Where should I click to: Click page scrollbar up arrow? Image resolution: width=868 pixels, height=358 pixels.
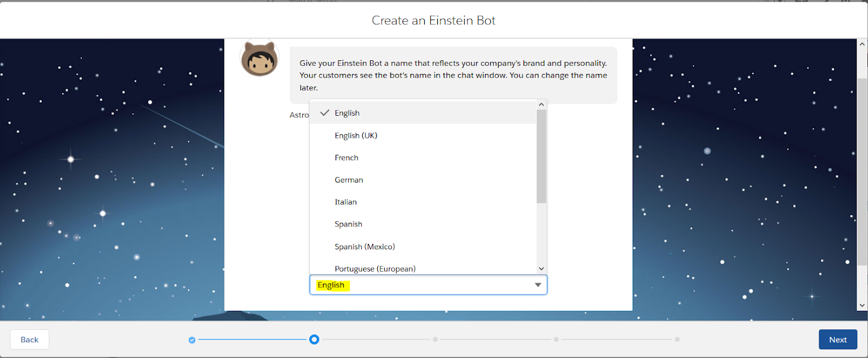pos(862,44)
